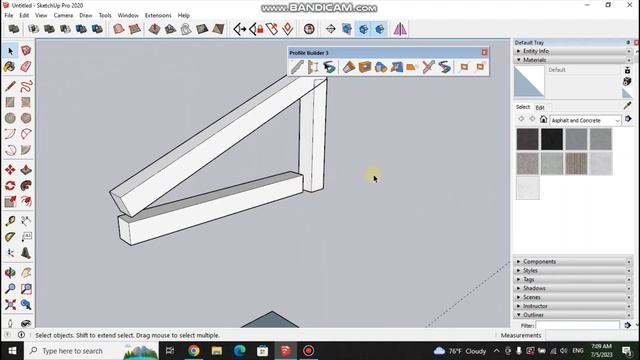Click the Default material name field

[x=583, y=70]
